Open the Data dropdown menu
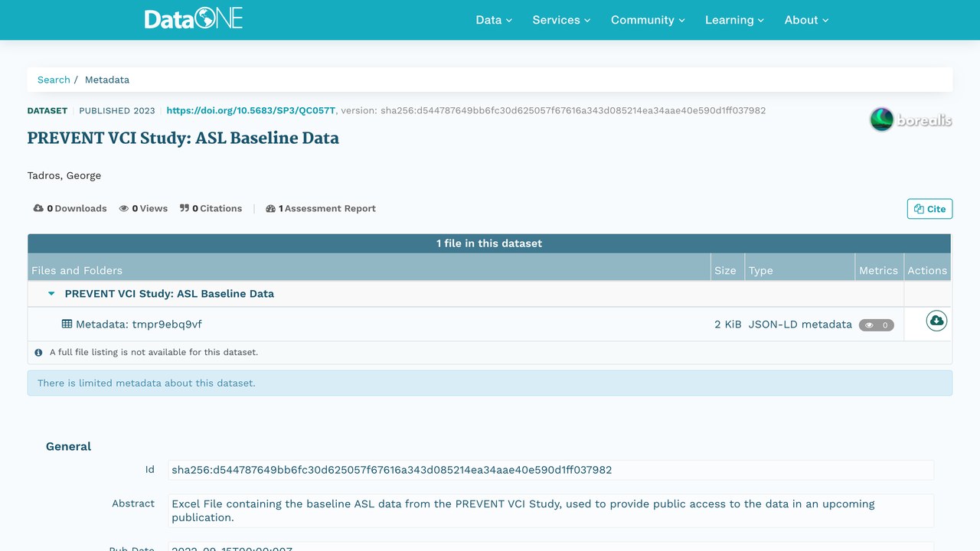This screenshot has width=980, height=551. [494, 20]
